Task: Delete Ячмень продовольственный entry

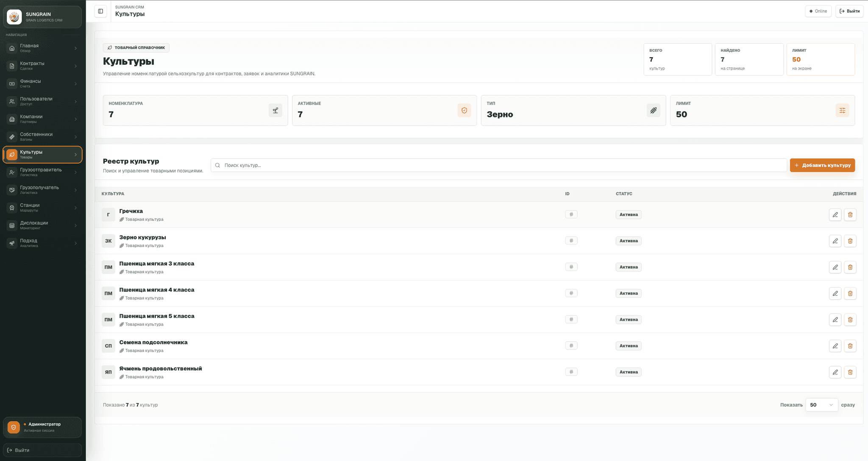Action: [850, 372]
